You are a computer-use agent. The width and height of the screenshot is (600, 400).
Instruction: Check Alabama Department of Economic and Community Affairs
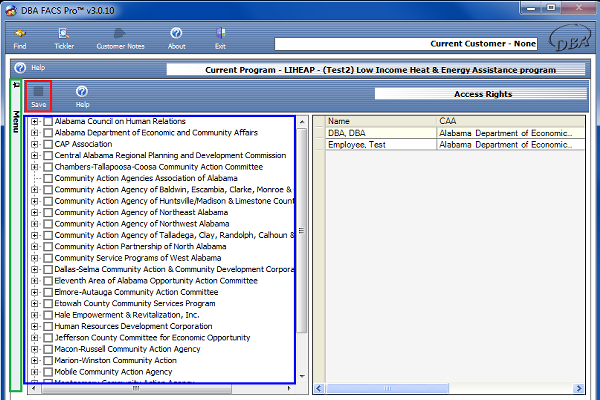click(x=48, y=133)
